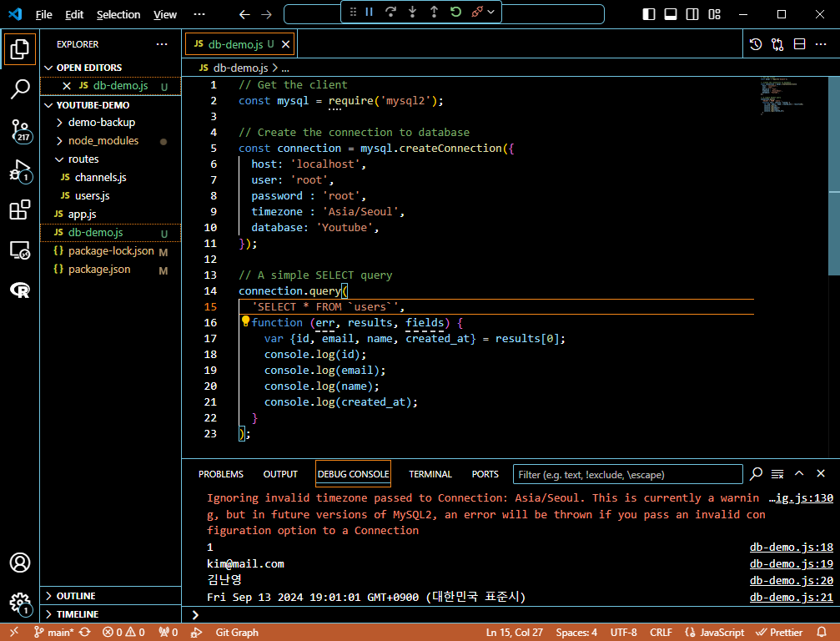This screenshot has width=840, height=641.
Task: Open app.js from the explorer
Action: tap(82, 214)
